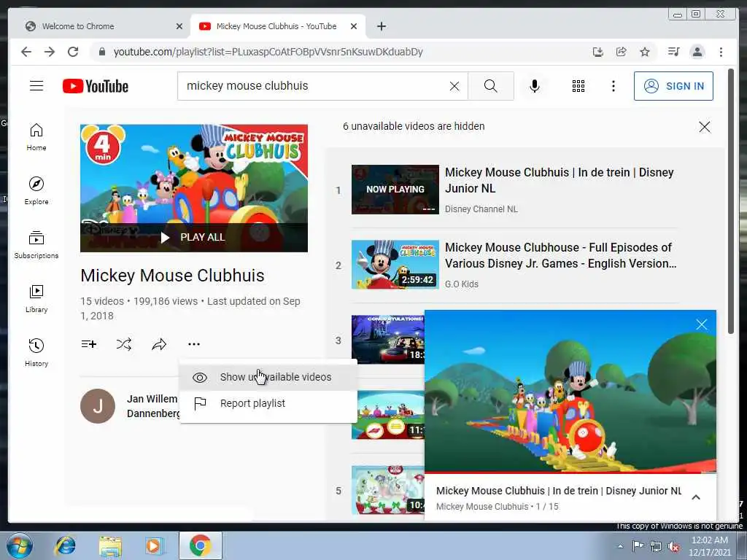This screenshot has width=747, height=560.
Task: Select Show unavailable videos
Action: click(x=268, y=377)
